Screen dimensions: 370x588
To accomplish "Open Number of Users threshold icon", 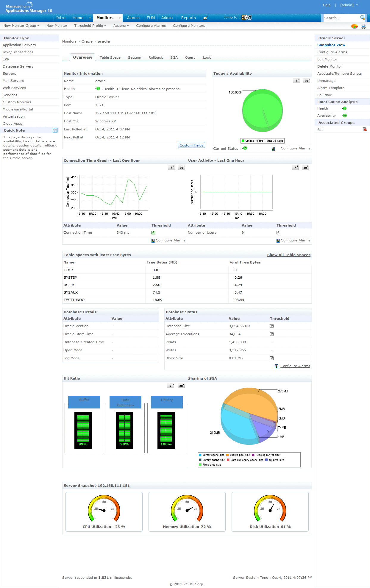I will tap(278, 233).
